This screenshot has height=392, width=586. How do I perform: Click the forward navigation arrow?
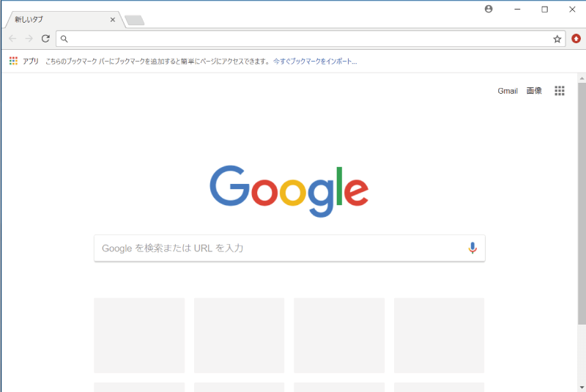(x=29, y=39)
